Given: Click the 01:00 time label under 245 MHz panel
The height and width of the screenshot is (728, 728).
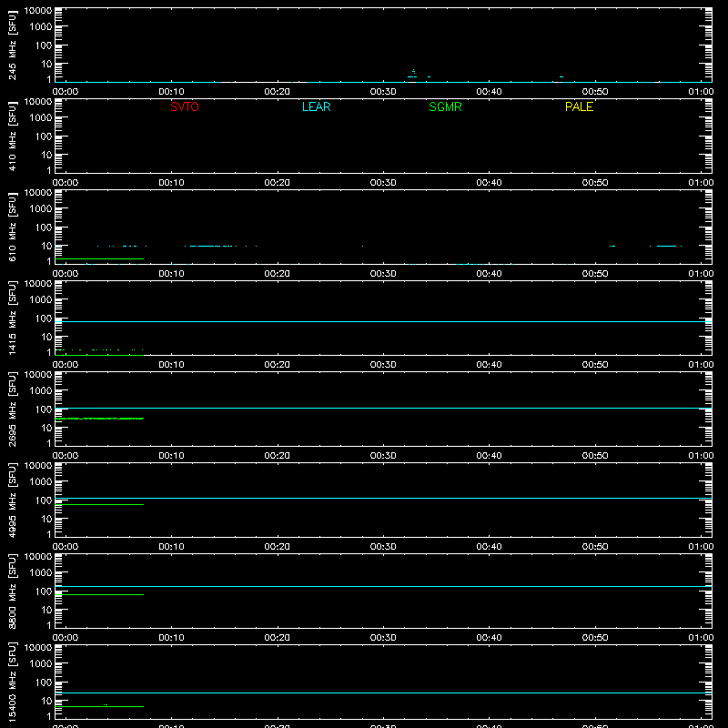Looking at the screenshot, I should click(x=701, y=92).
